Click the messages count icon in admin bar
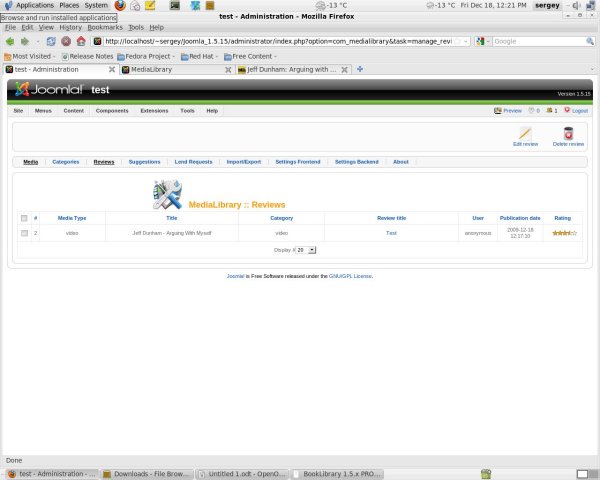The width and height of the screenshot is (600, 480). pos(534,111)
